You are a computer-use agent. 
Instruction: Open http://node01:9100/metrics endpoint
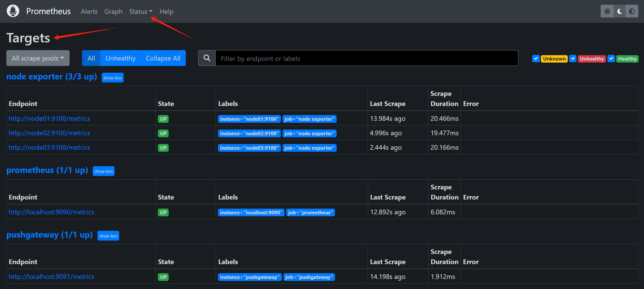(49, 118)
